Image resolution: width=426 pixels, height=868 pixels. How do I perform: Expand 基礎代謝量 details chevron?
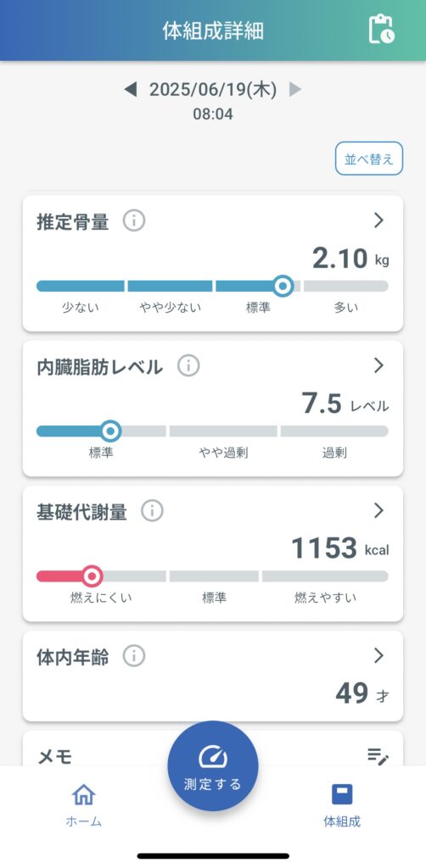click(379, 510)
